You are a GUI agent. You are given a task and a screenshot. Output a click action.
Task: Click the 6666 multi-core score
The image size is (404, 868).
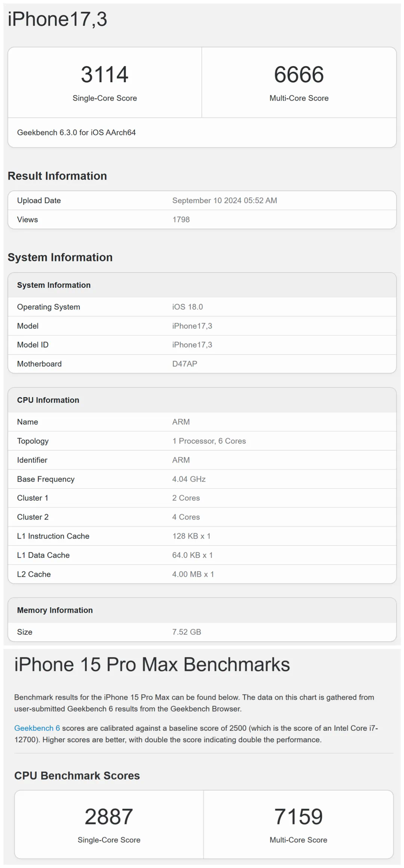(299, 74)
